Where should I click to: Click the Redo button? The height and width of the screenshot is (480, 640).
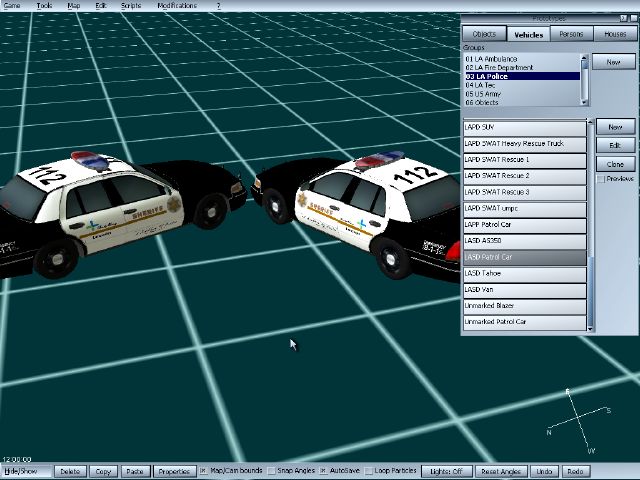click(576, 471)
